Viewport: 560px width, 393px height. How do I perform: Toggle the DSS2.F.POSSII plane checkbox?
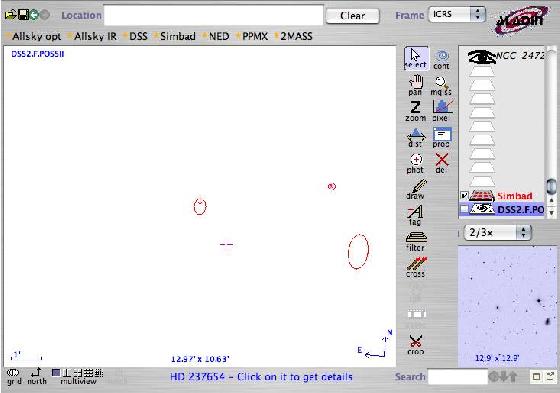[464, 209]
